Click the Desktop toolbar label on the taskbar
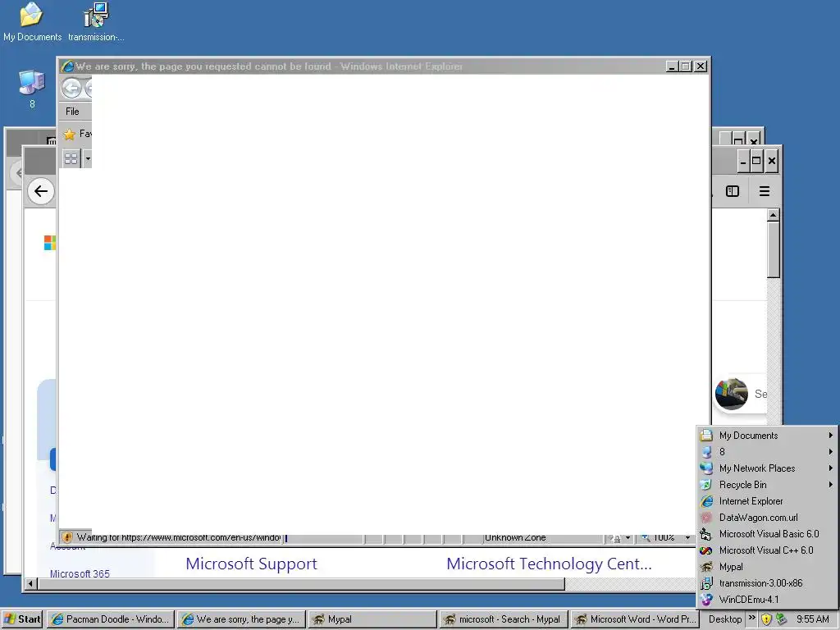The width and height of the screenshot is (840, 630). coord(725,619)
